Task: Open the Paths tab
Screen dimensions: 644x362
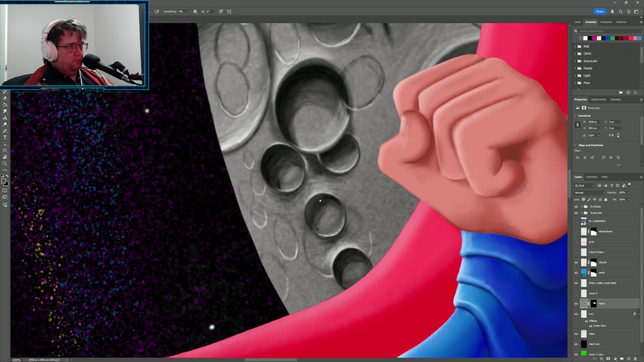Action: (x=605, y=177)
